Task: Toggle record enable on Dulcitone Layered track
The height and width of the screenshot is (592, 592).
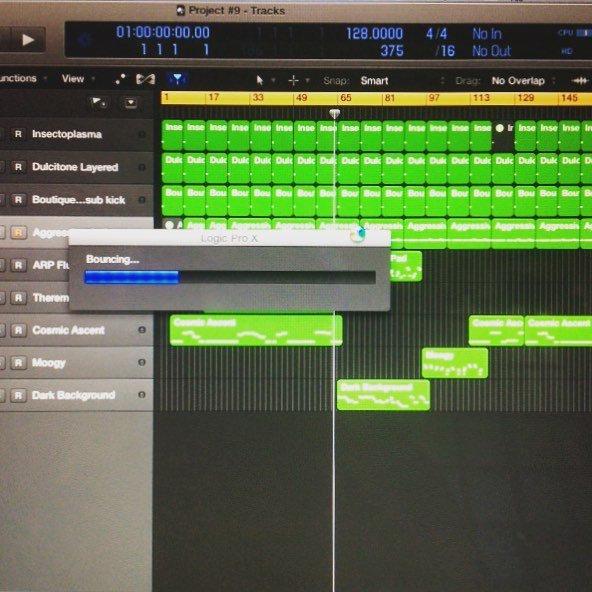Action: pyautogui.click(x=18, y=167)
